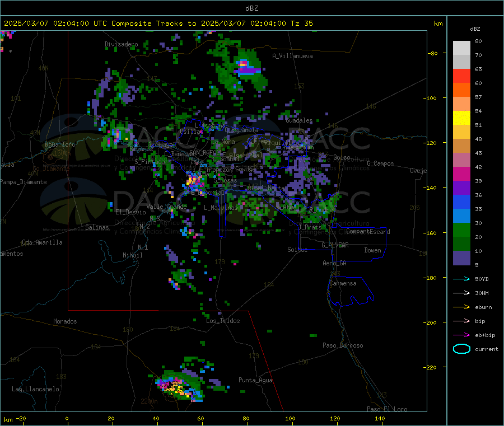The height and width of the screenshot is (426, 504).
Task: Click the Guadales map label
Action: [x=299, y=120]
